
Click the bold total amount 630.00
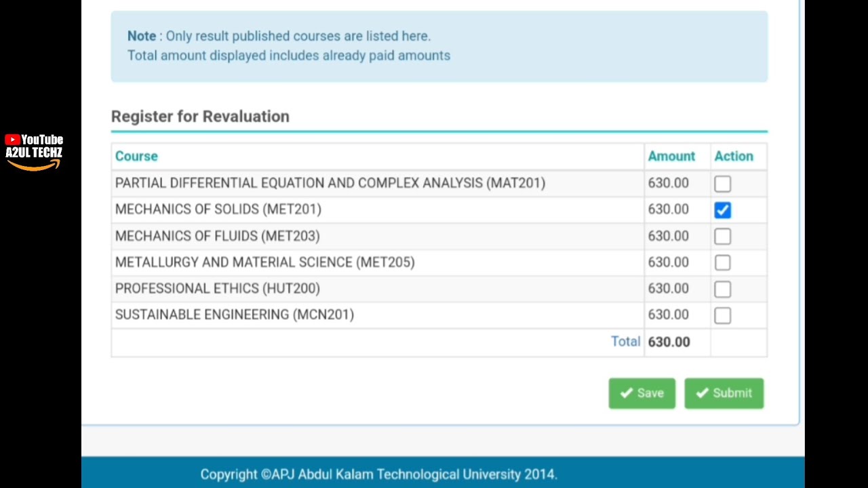tap(669, 342)
